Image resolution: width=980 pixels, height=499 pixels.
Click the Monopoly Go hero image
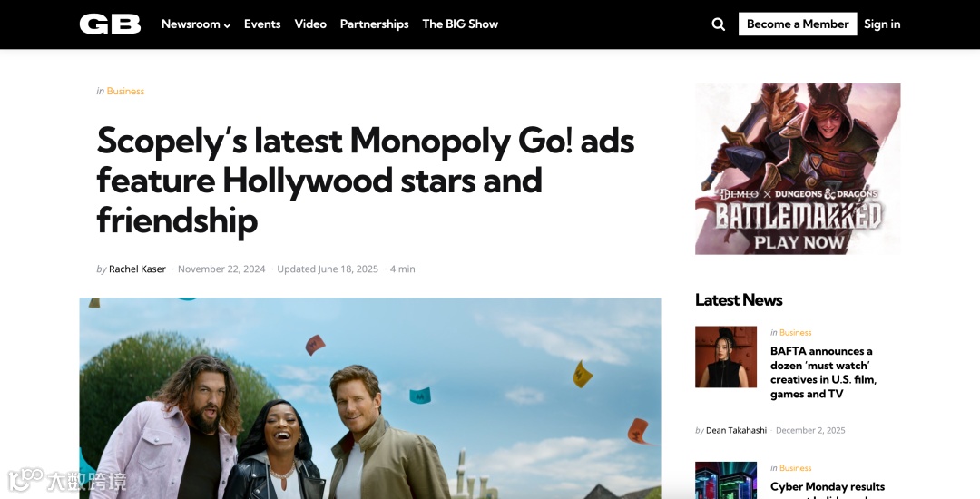coord(370,398)
